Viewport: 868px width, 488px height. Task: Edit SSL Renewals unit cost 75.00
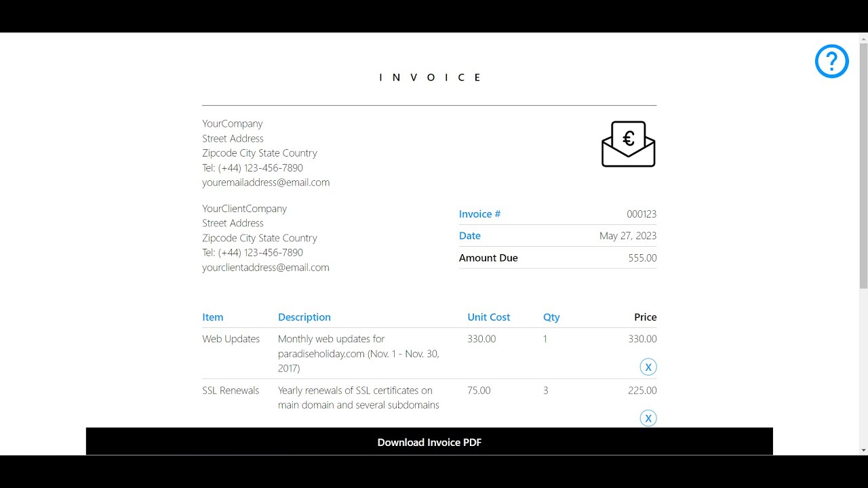pyautogui.click(x=479, y=390)
